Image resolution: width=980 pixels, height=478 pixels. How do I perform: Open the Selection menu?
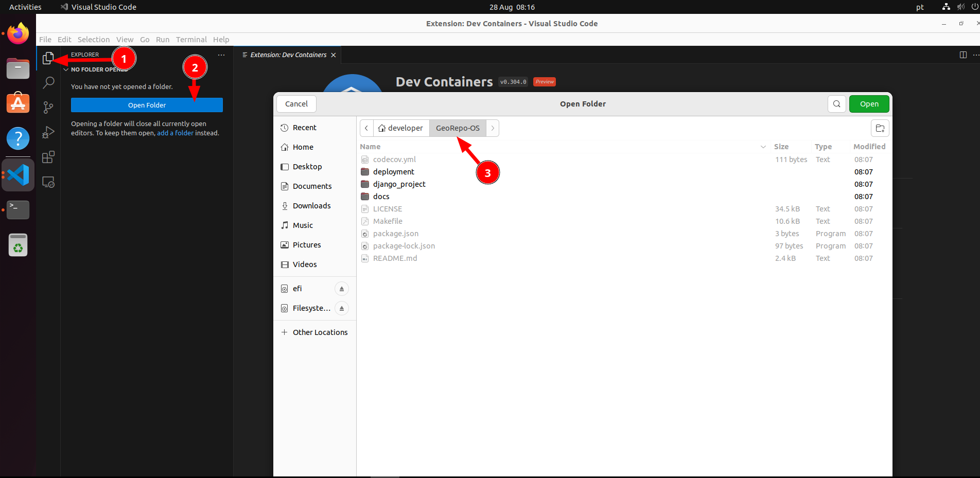[94, 40]
